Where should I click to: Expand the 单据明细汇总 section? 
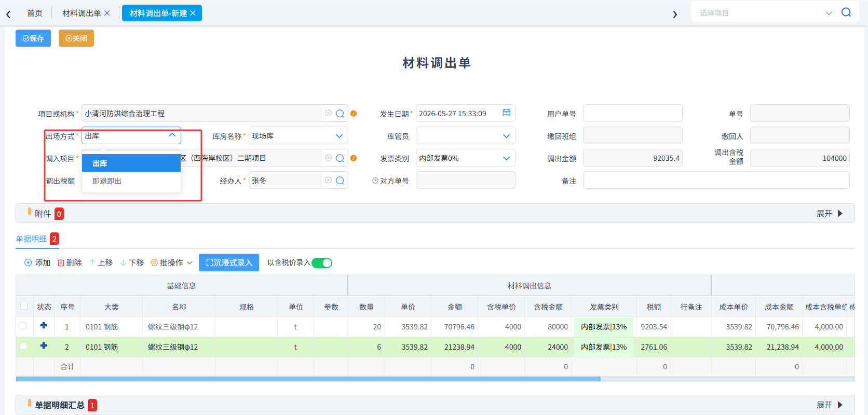click(x=830, y=405)
